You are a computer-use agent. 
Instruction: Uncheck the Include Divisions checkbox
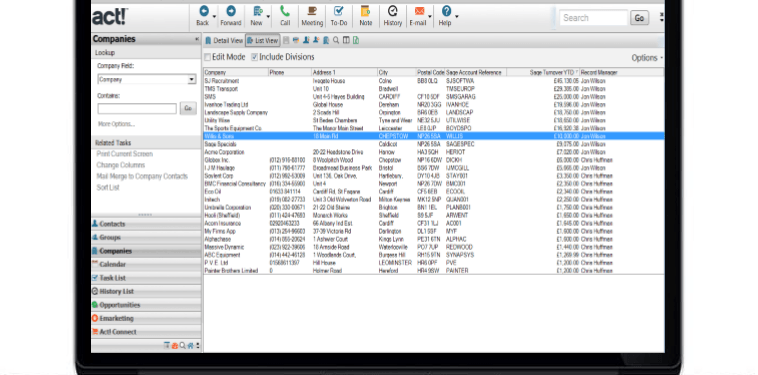coord(254,57)
